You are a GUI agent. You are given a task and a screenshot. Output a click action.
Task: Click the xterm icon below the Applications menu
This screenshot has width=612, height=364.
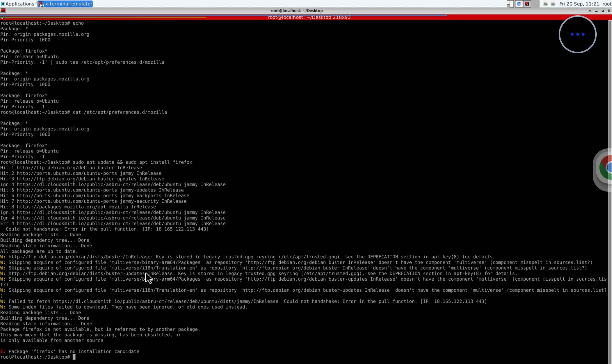point(3,10)
